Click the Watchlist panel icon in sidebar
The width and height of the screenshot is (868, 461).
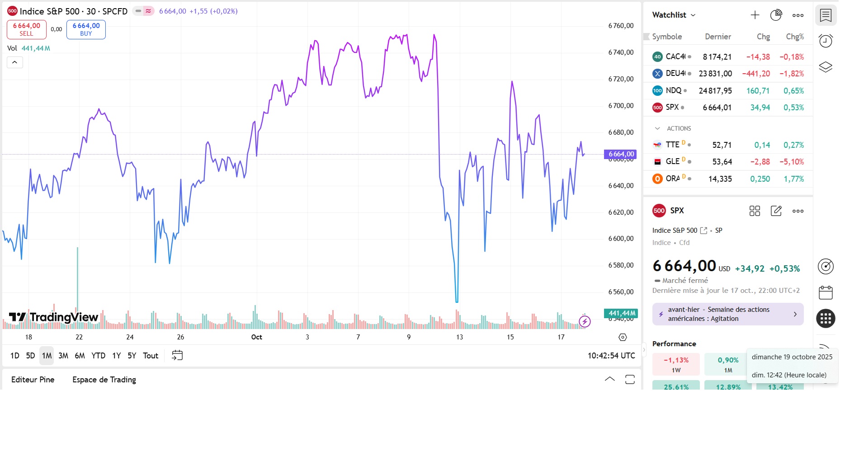[826, 15]
